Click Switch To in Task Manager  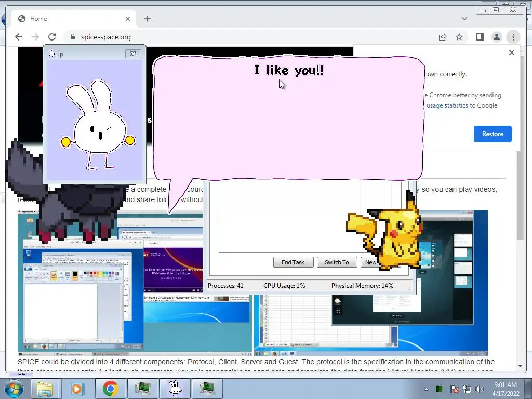coord(337,262)
